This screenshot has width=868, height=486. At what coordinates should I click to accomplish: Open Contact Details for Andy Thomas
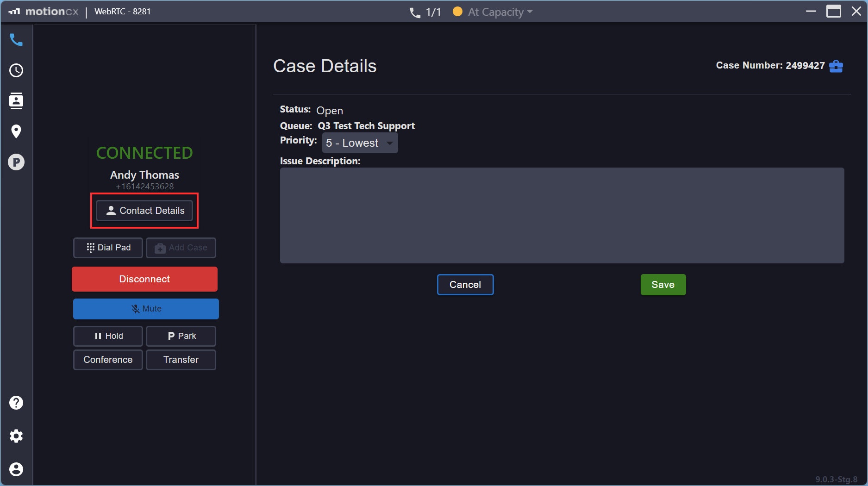(144, 211)
